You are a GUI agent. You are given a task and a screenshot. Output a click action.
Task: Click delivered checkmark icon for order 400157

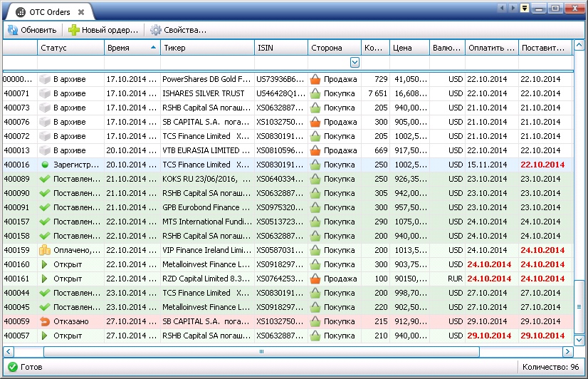(45, 222)
